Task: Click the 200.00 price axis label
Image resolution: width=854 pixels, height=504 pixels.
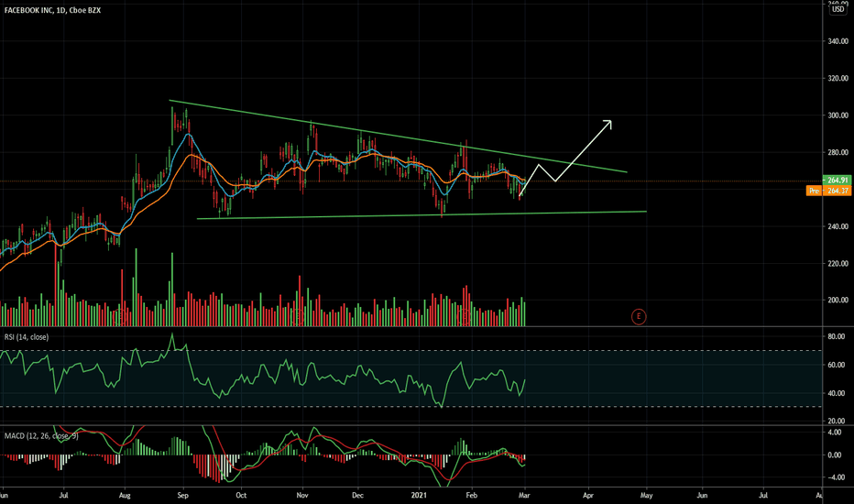Action: click(838, 300)
